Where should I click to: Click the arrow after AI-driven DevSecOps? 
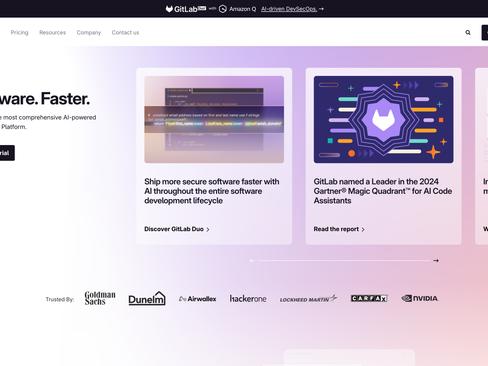pyautogui.click(x=321, y=9)
